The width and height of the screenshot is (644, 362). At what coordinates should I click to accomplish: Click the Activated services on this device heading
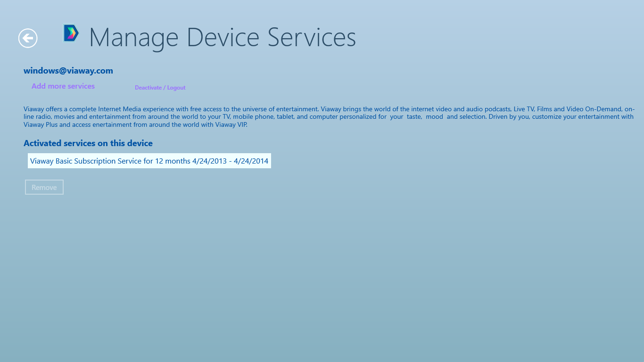coord(88,143)
